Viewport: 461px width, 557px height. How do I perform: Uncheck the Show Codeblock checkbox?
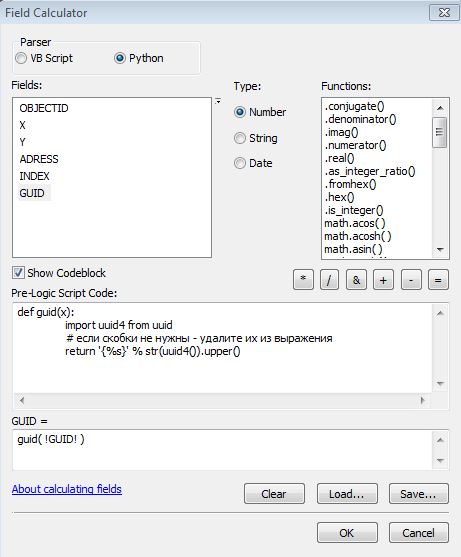(x=18, y=273)
